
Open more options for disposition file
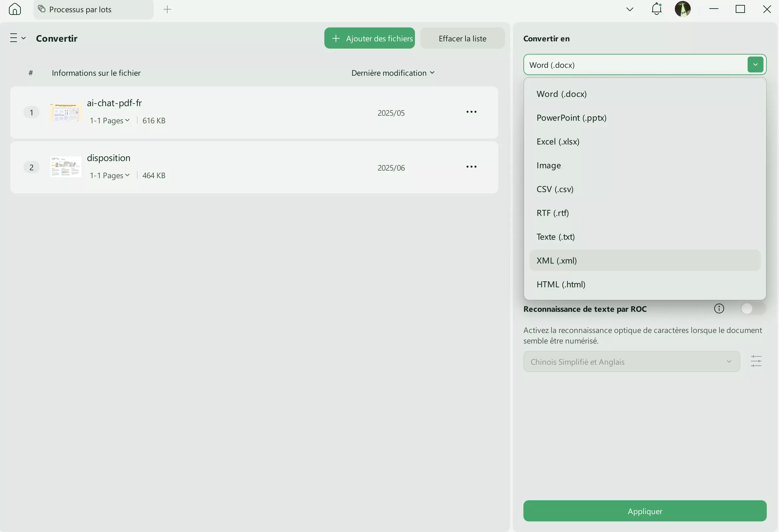pyautogui.click(x=471, y=167)
